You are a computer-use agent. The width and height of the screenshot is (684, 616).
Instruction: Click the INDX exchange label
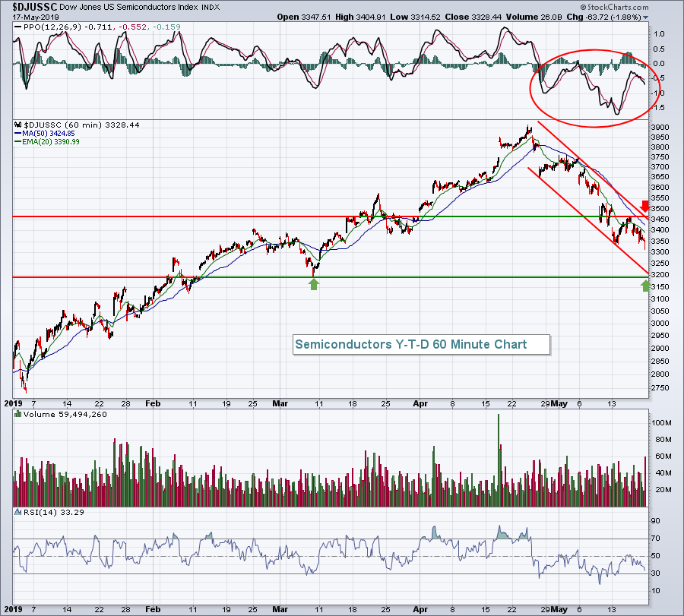(x=211, y=8)
